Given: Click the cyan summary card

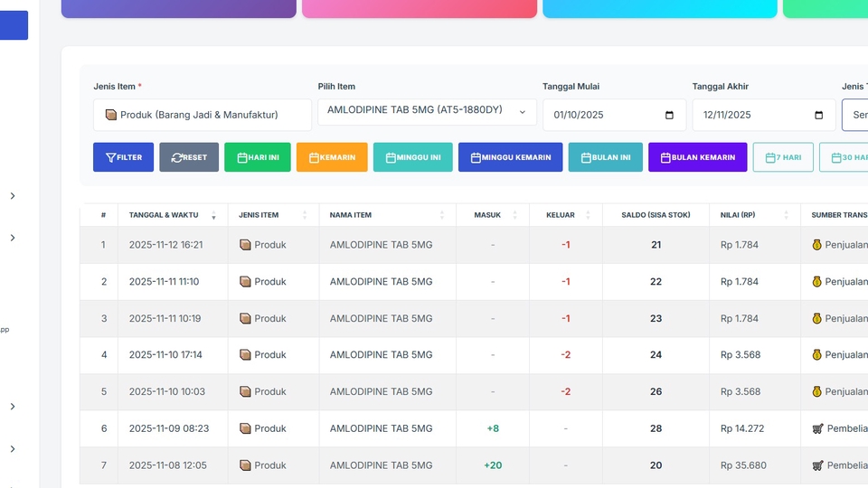Looking at the screenshot, I should click(660, 9).
